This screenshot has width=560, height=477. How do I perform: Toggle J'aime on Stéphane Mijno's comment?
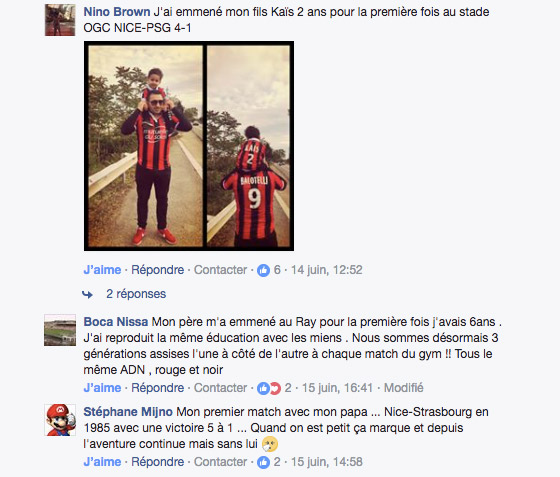(x=102, y=462)
